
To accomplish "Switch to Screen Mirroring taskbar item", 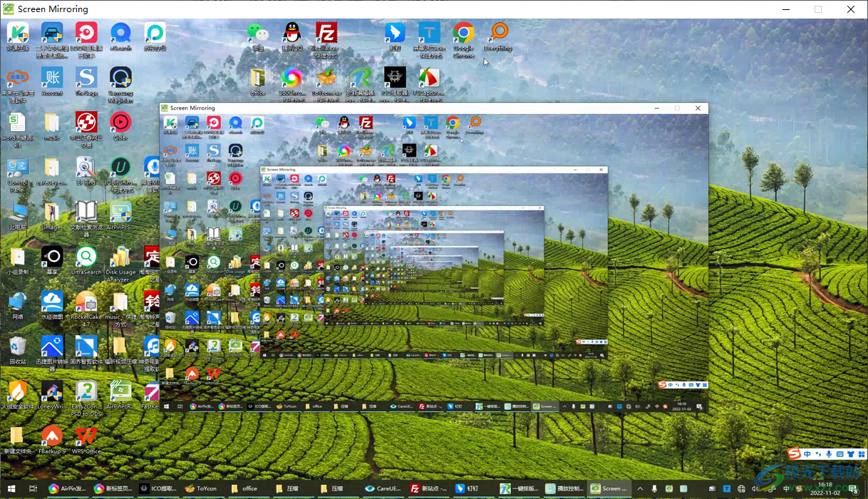I will pos(610,489).
